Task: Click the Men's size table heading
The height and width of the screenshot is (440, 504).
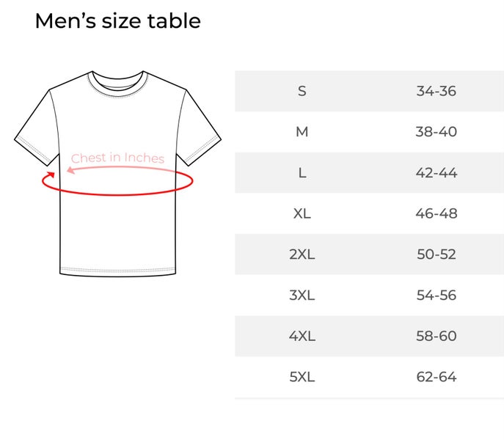Action: (117, 21)
